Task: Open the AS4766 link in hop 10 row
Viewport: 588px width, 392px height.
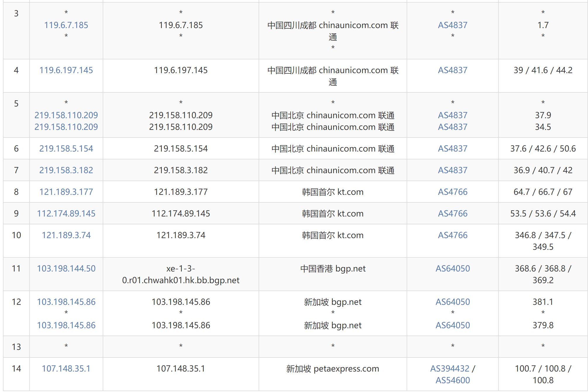Action: click(453, 235)
